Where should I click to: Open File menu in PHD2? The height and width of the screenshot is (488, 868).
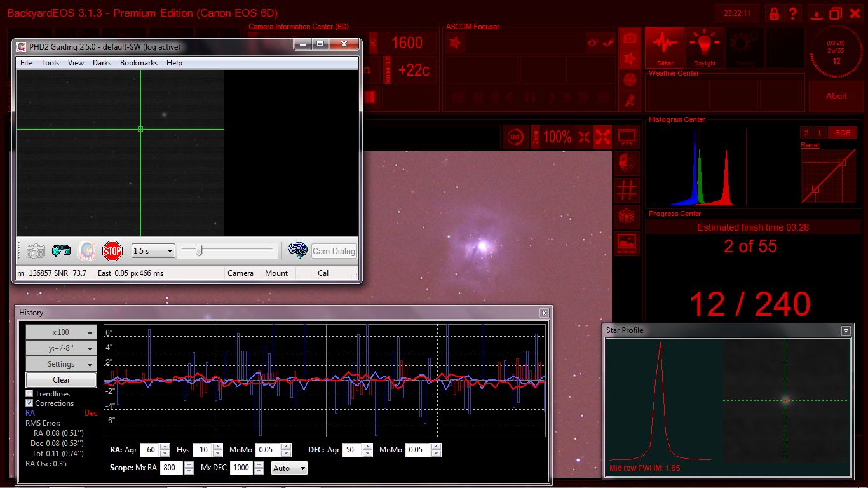26,63
